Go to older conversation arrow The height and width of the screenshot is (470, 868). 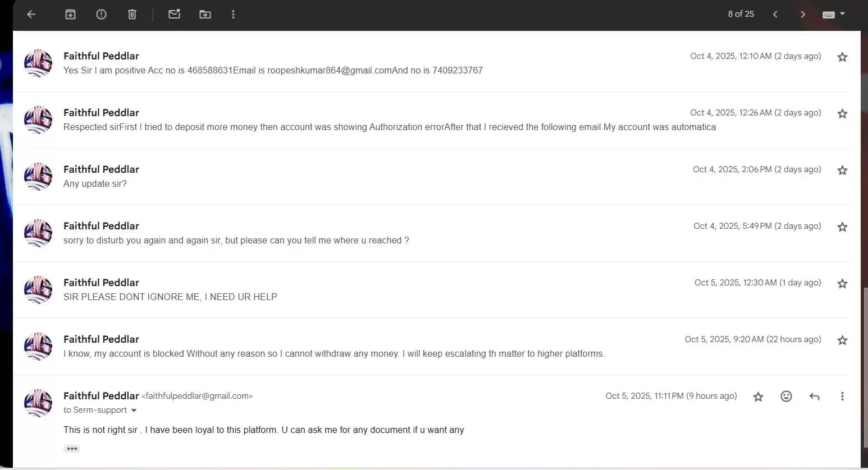[x=802, y=15]
